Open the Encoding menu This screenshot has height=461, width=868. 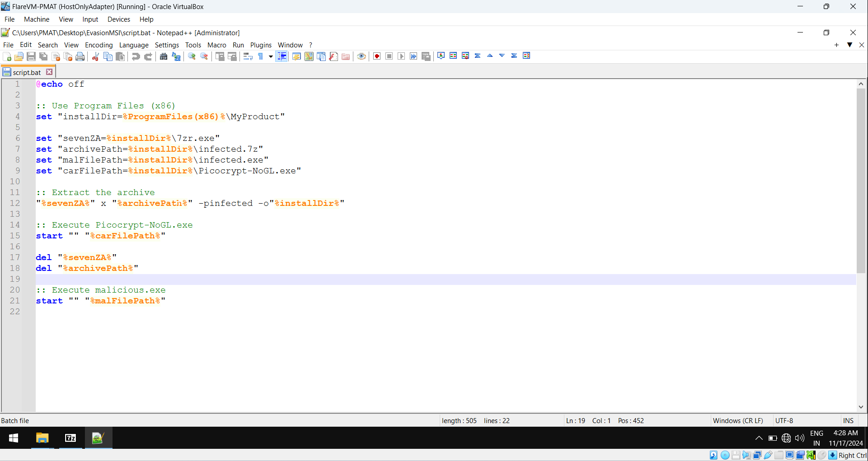point(99,45)
